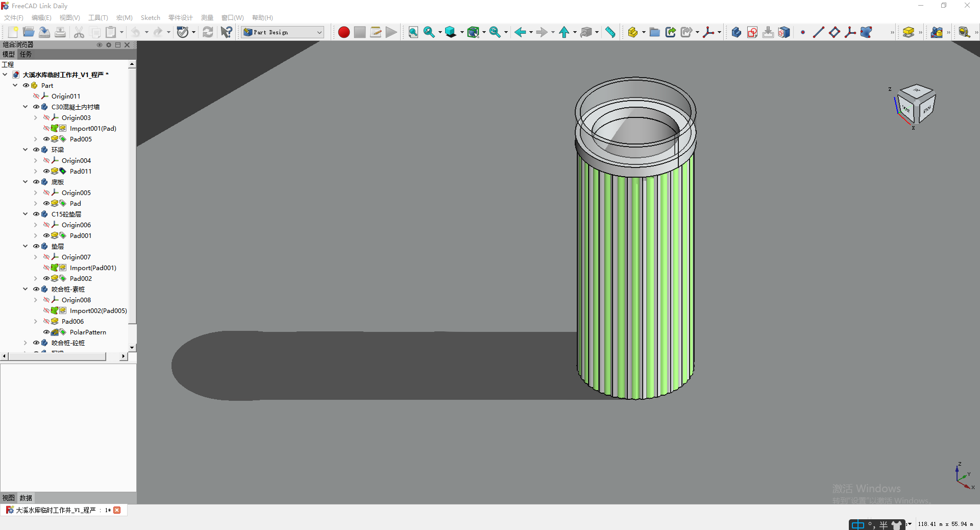Screen dimensions: 980x530
Task: Run the macro with play icon
Action: coord(391,32)
